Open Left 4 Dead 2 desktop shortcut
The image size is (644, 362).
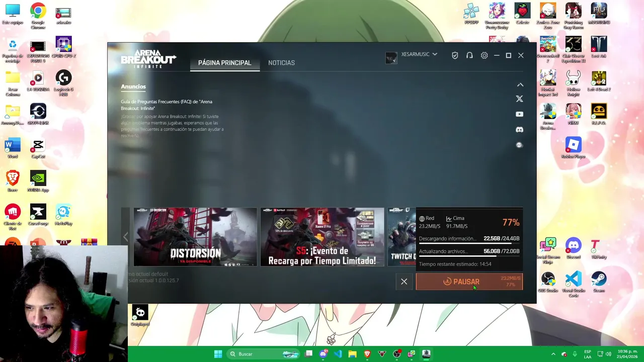click(599, 81)
